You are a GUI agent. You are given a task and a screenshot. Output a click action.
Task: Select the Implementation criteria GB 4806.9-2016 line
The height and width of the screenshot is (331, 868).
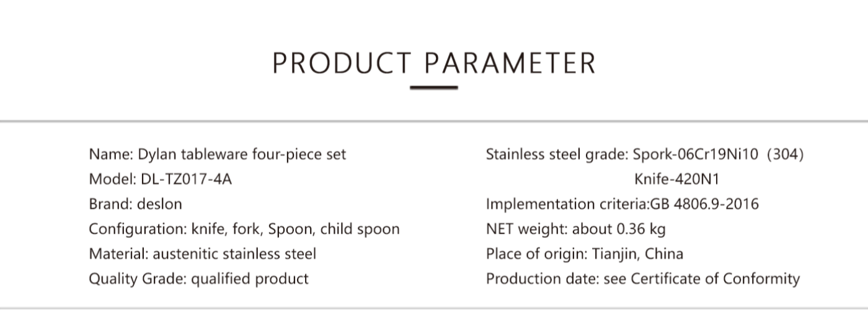(x=622, y=204)
